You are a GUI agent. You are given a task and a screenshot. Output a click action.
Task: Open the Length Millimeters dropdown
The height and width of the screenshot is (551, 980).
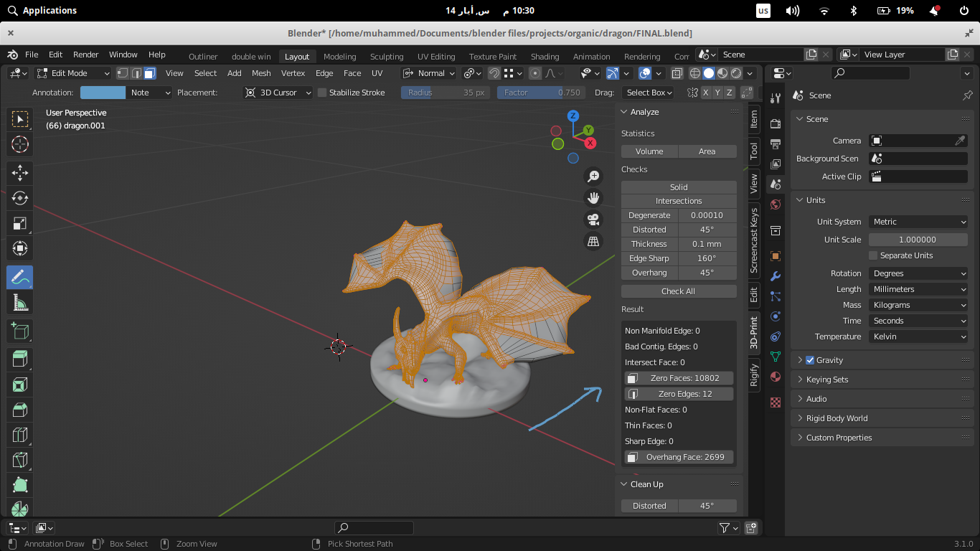coord(918,289)
